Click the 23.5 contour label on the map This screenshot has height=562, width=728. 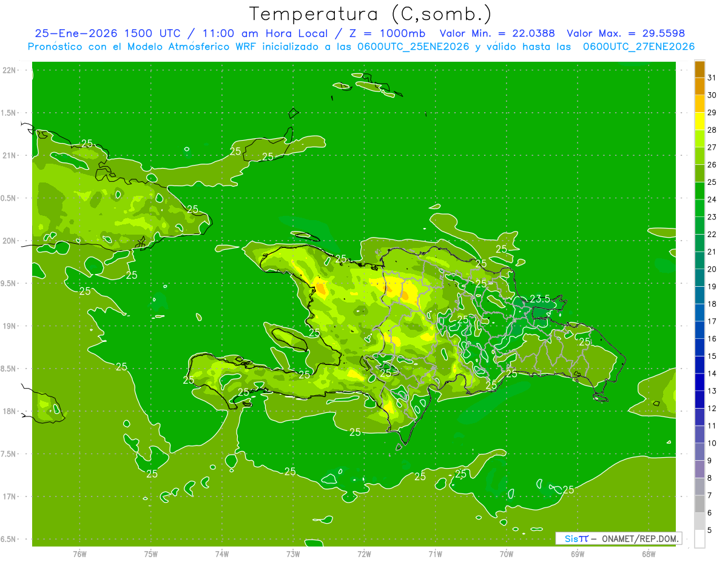[539, 298]
